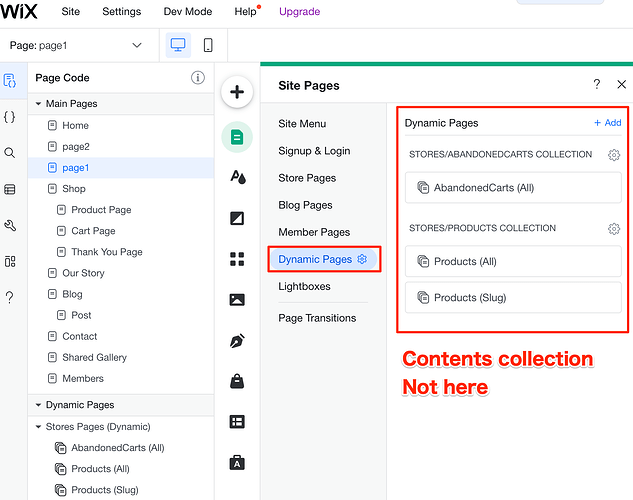This screenshot has height=500, width=633.
Task: Open the Databases icon in left sidebar
Action: click(x=10, y=189)
